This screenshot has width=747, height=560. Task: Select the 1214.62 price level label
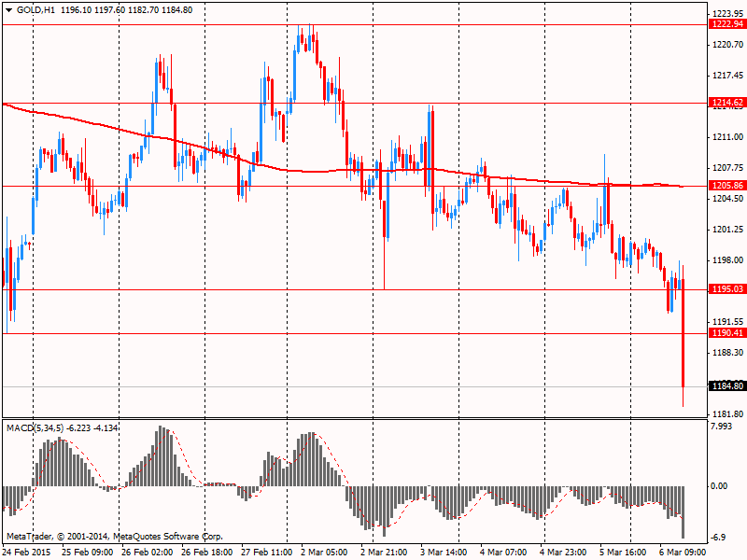727,103
